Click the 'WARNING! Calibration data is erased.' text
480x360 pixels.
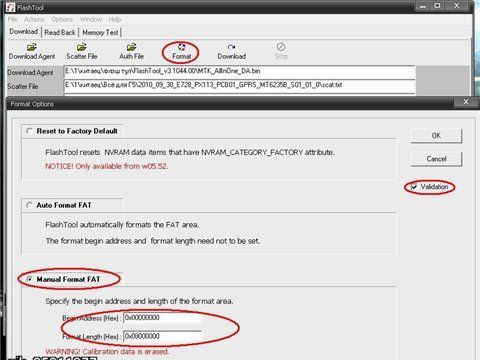[107, 351]
